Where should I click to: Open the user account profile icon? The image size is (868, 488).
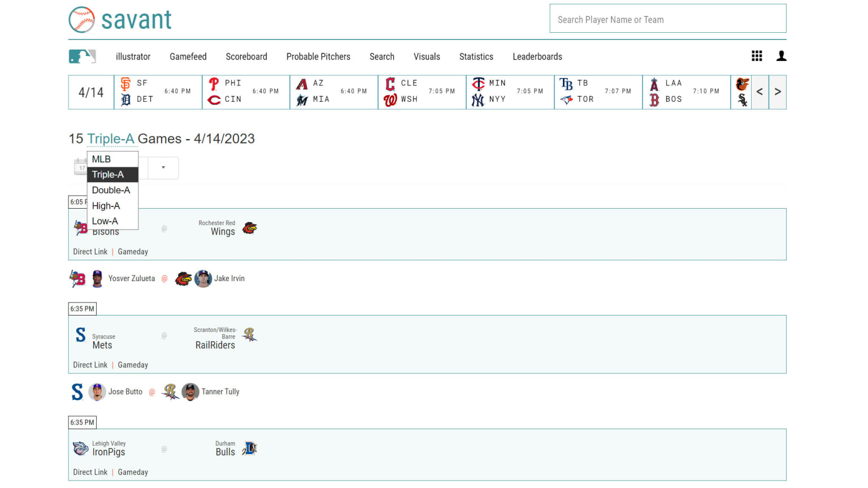click(x=781, y=56)
